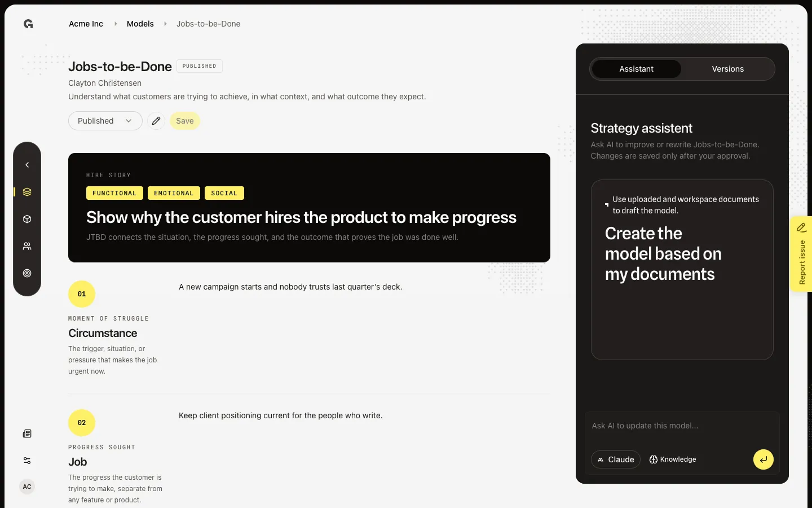Toggle the Knowledge option

(673, 459)
